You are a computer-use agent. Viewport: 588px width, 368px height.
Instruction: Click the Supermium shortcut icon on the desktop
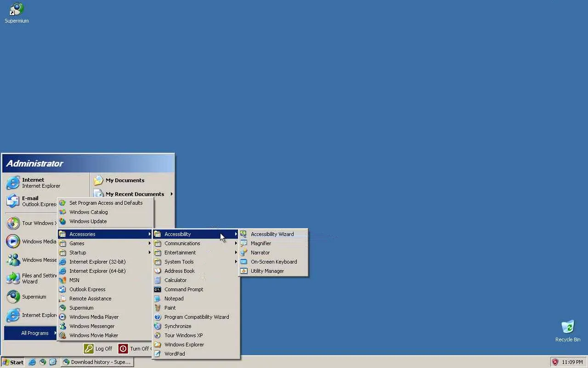pyautogui.click(x=17, y=9)
